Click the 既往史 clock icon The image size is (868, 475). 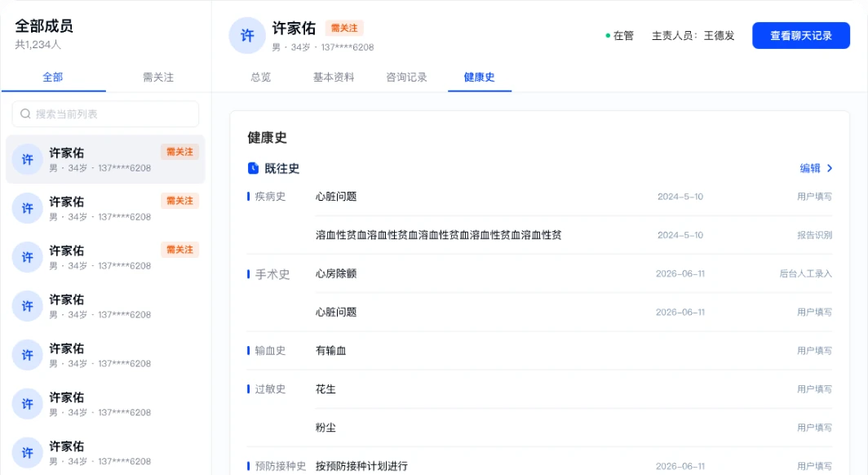click(253, 168)
